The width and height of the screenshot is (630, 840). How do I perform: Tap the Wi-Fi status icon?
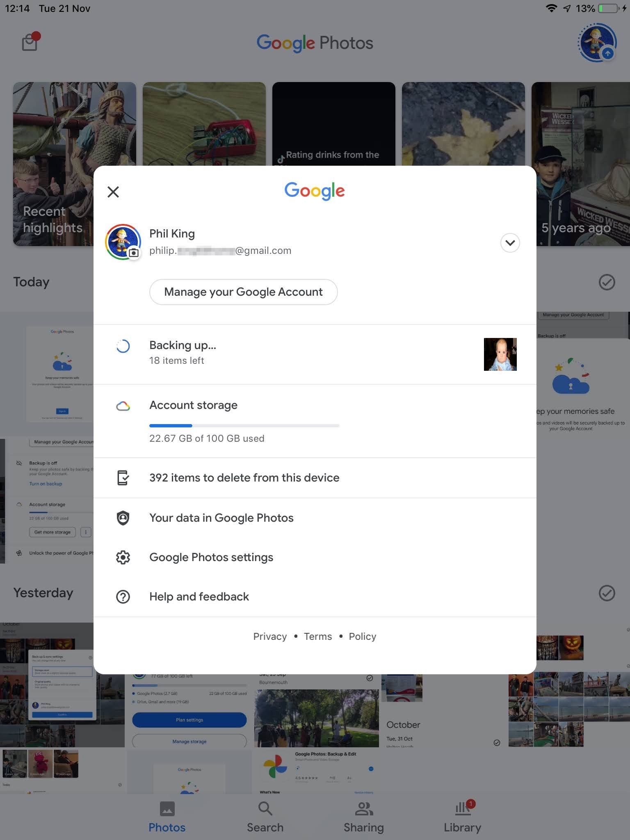(551, 8)
